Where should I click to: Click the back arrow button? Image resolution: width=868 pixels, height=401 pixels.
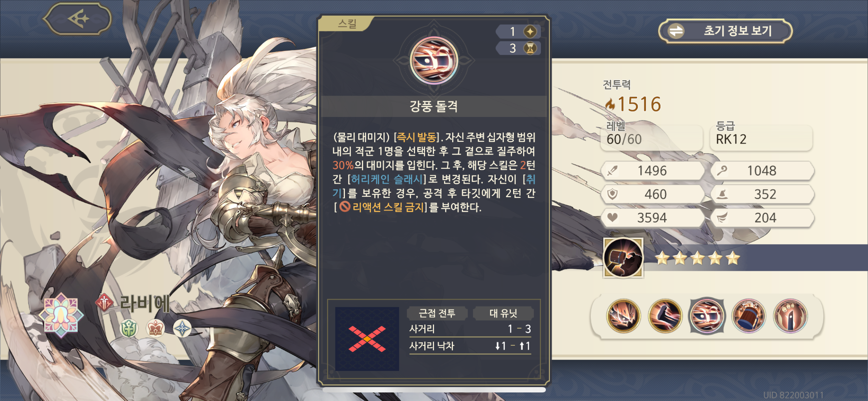point(77,19)
